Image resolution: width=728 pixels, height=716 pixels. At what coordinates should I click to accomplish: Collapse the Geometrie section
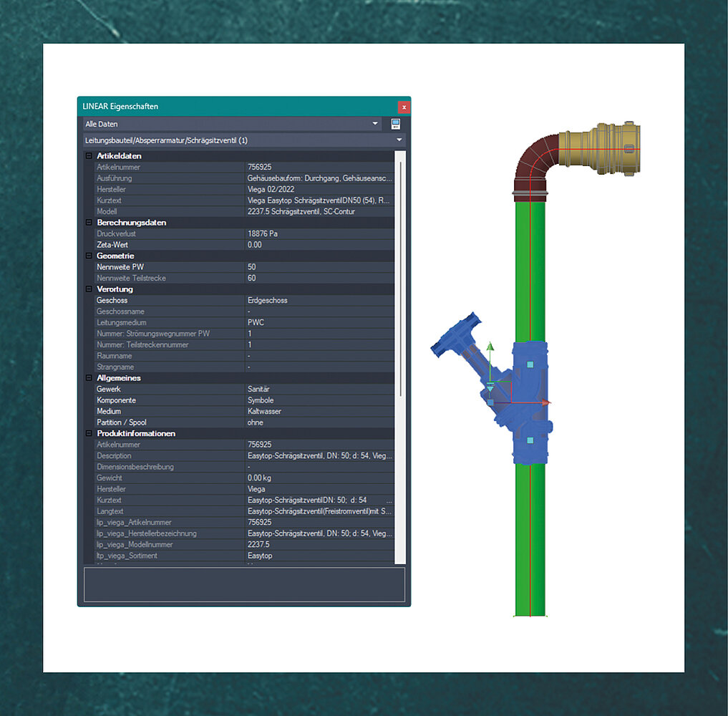(89, 256)
